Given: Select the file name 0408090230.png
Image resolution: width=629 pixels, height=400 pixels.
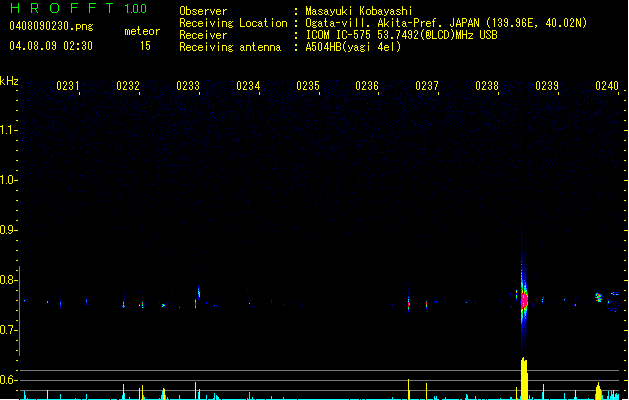Looking at the screenshot, I should coord(51,27).
